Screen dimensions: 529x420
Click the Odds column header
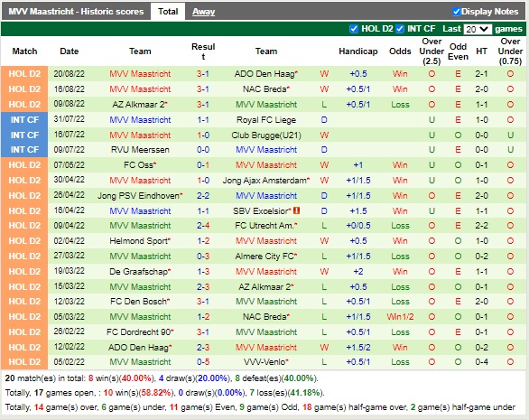(400, 51)
